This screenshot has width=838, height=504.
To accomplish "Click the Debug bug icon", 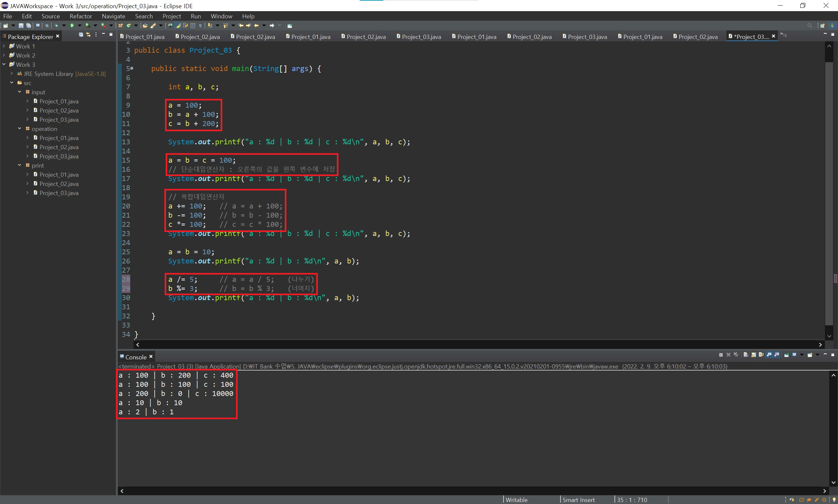I will (x=56, y=26).
